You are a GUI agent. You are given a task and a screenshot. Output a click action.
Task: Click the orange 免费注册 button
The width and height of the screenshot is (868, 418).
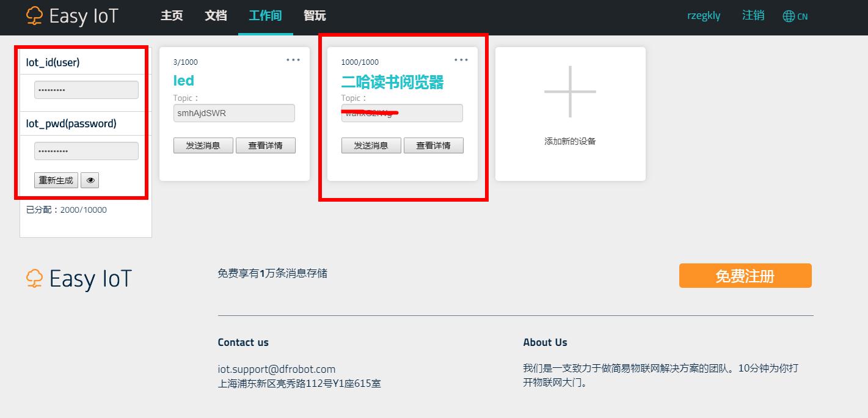coord(745,276)
